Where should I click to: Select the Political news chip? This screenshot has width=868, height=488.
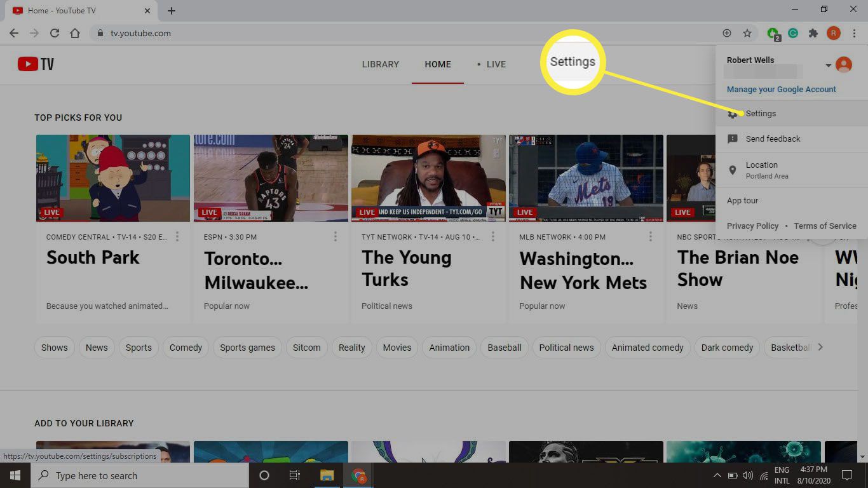coord(566,348)
